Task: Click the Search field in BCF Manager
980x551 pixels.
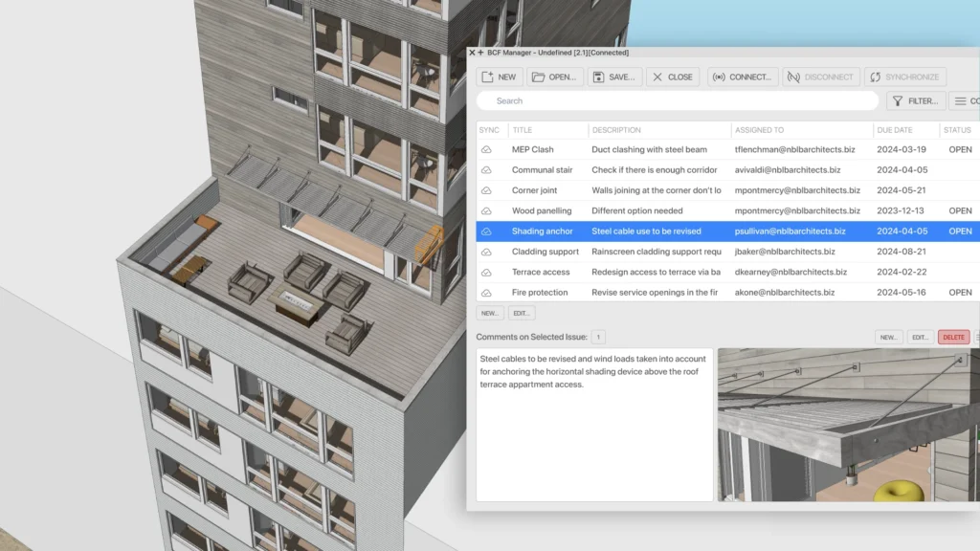Action: click(x=678, y=100)
